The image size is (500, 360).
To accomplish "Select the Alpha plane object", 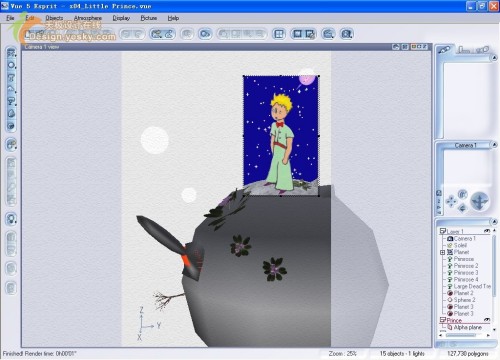I will (467, 328).
